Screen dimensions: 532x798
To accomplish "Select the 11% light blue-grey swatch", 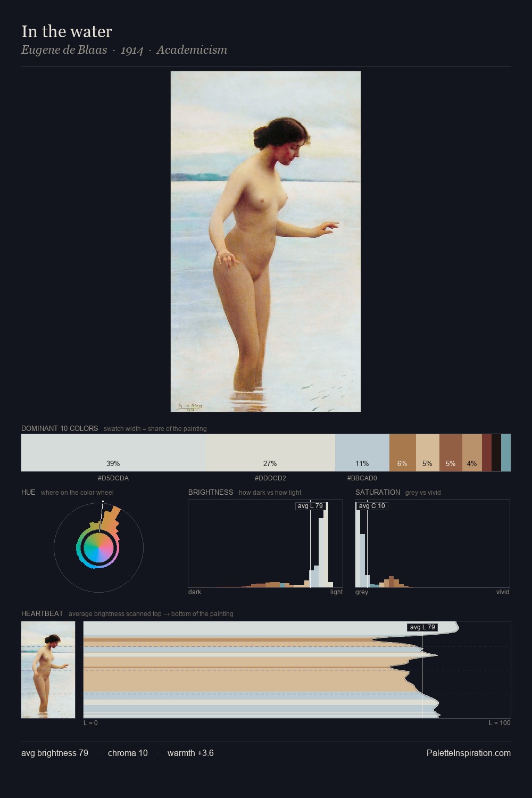I will coord(362,453).
